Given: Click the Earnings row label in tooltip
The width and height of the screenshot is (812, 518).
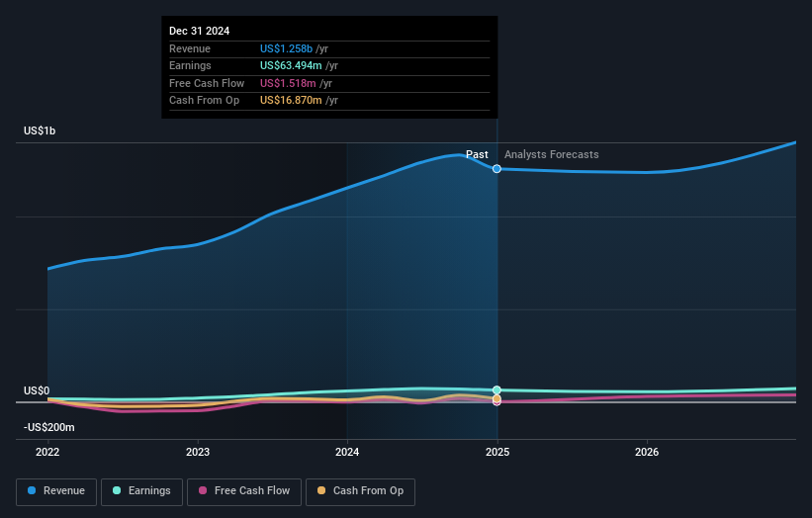Looking at the screenshot, I should 190,65.
